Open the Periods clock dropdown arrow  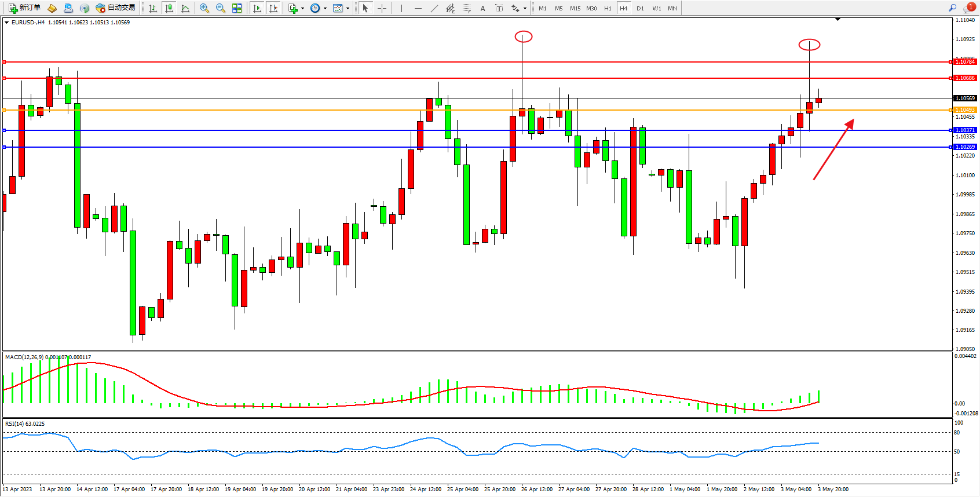325,9
